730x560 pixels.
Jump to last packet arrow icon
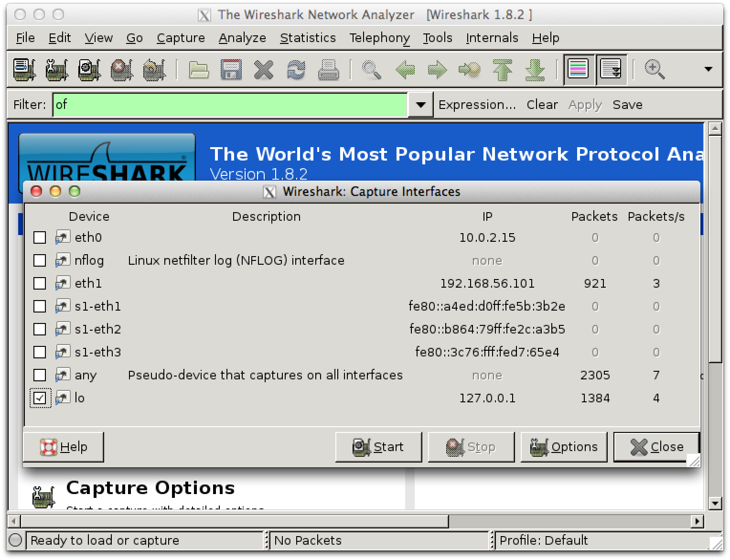535,70
